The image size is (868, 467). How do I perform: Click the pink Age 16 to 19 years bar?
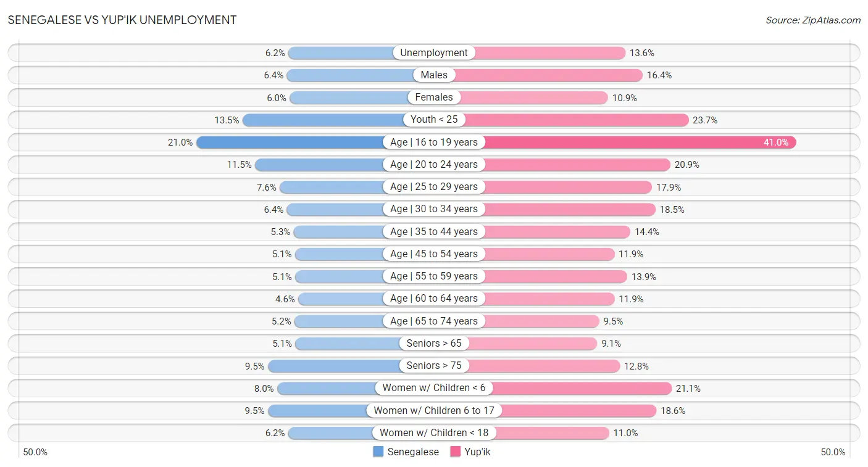tap(636, 143)
